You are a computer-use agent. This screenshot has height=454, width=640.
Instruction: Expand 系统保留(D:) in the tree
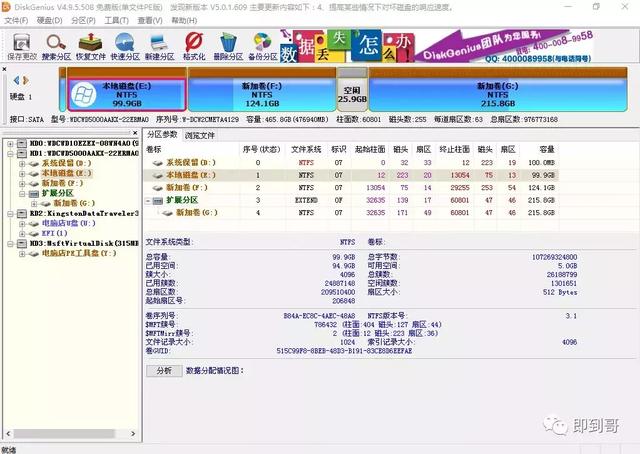click(x=22, y=164)
